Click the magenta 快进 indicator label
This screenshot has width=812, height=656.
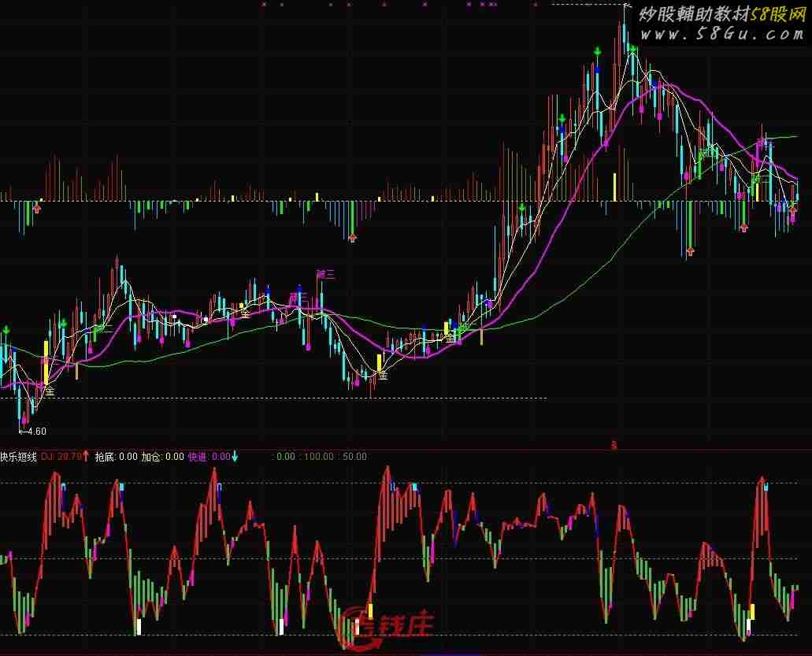pos(197,457)
